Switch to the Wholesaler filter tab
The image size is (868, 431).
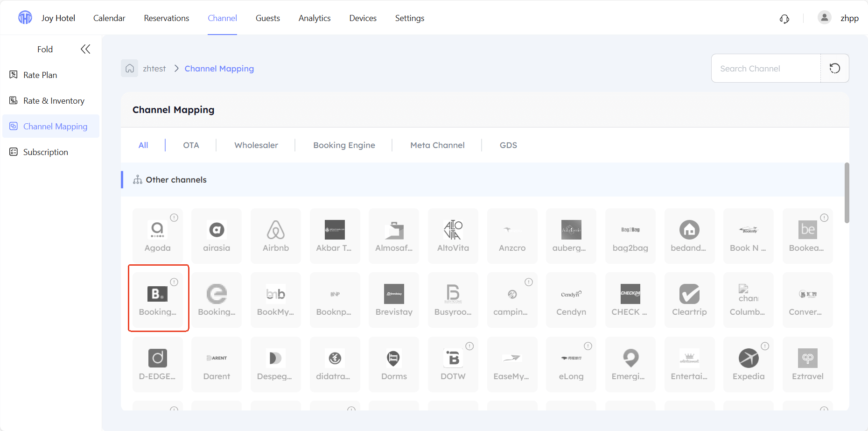[x=256, y=145]
